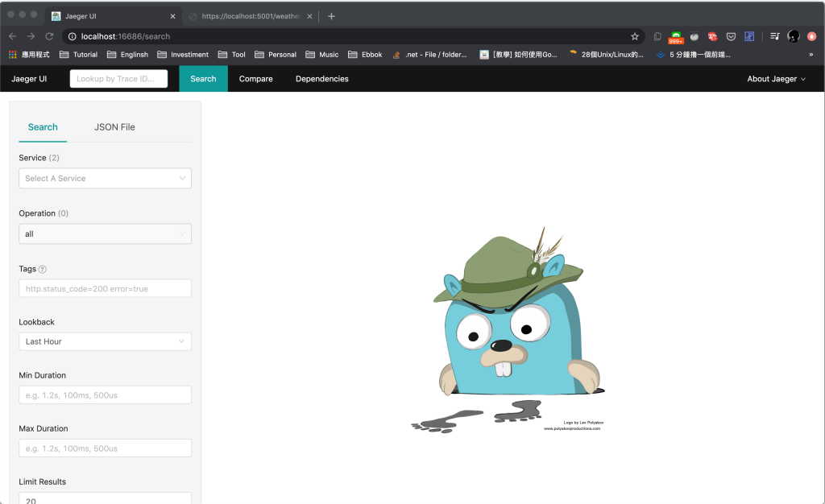This screenshot has height=504, width=825.
Task: Open the 應用程式 apps bookmark label
Action: click(35, 55)
